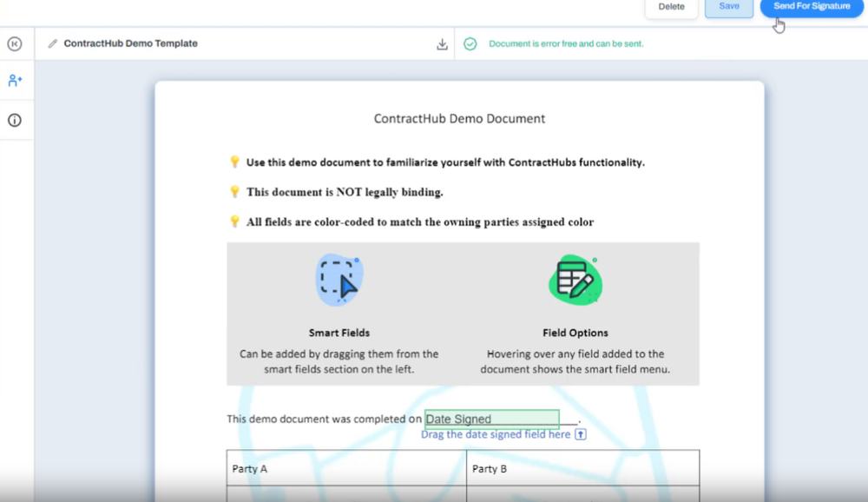868x502 pixels.
Task: Click the Drag the date signed field here hint
Action: pos(496,434)
